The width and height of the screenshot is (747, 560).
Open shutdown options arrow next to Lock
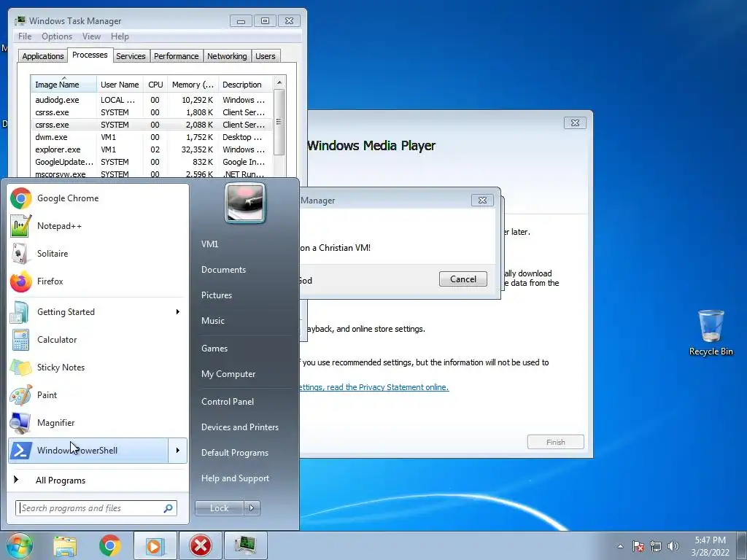[x=252, y=508]
